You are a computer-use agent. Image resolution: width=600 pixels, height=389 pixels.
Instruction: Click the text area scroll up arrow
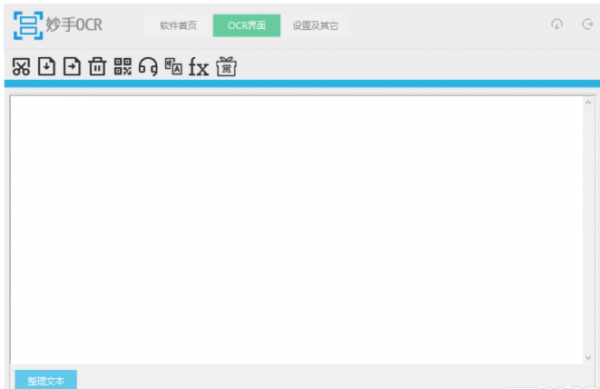point(589,102)
